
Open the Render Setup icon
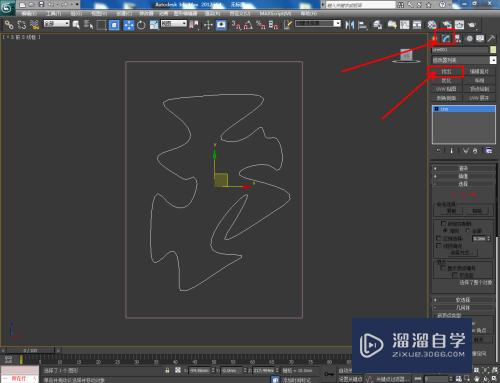[447, 25]
